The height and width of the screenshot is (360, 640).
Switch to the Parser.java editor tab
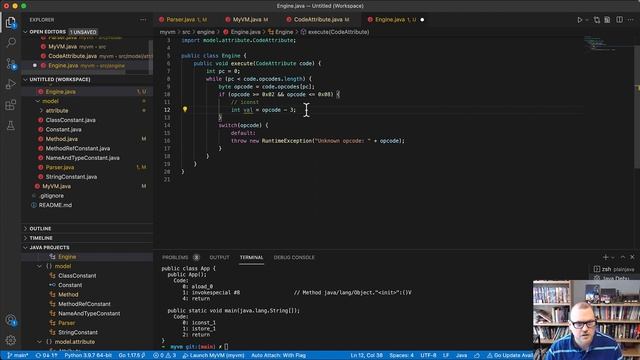pos(186,20)
